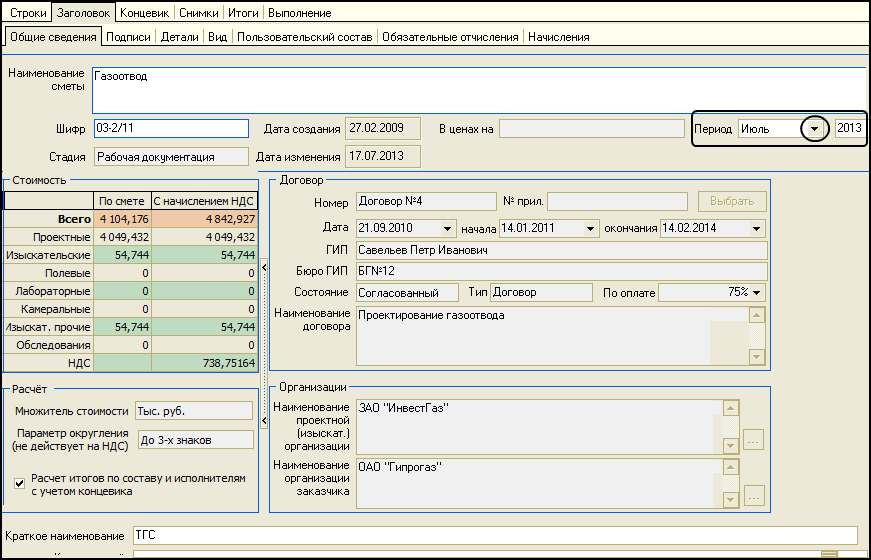Open the окончания end date dropdown
This screenshot has width=871, height=560.
coord(757,228)
